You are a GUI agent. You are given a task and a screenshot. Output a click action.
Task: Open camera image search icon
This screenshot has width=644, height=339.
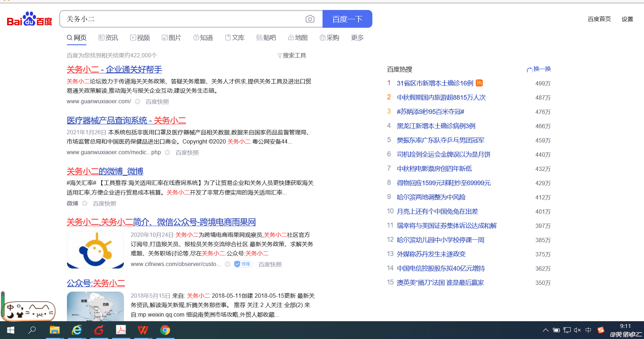[x=310, y=19]
